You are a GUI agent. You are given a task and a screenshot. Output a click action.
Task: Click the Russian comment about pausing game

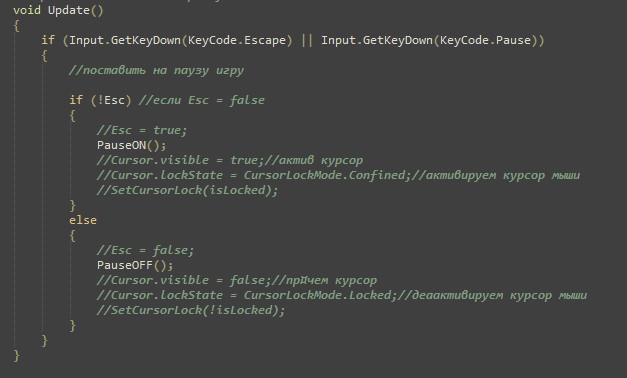[x=156, y=70]
